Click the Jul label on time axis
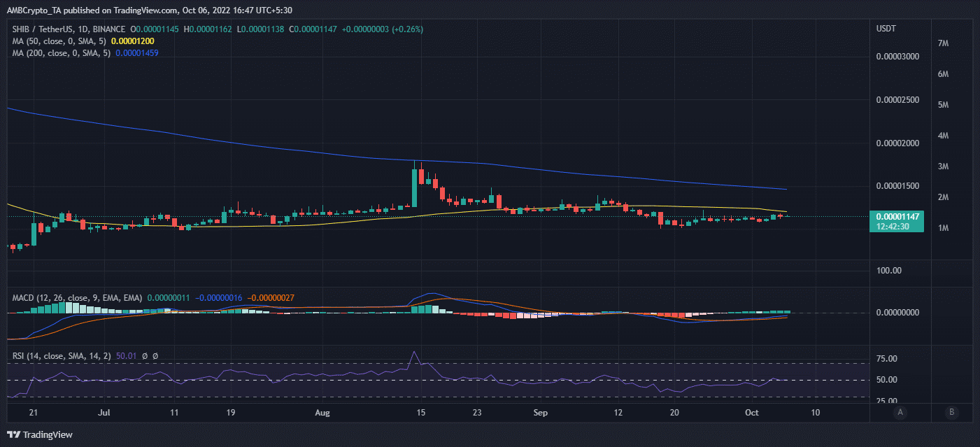 [105, 413]
